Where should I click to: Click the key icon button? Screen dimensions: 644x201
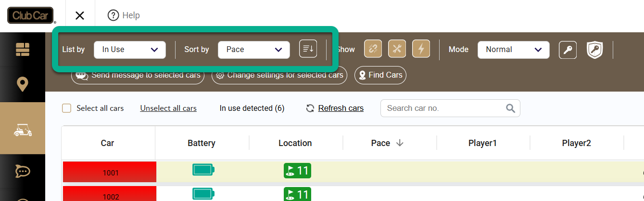pyautogui.click(x=568, y=50)
